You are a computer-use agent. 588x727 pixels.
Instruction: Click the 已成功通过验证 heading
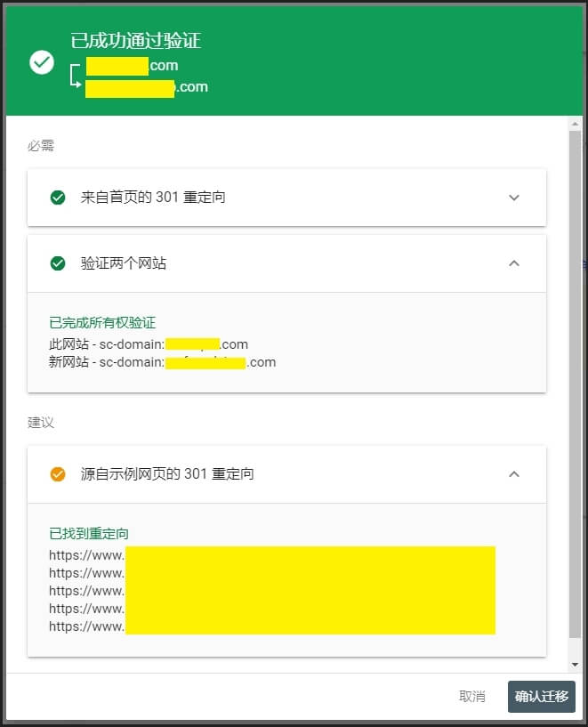(x=135, y=41)
